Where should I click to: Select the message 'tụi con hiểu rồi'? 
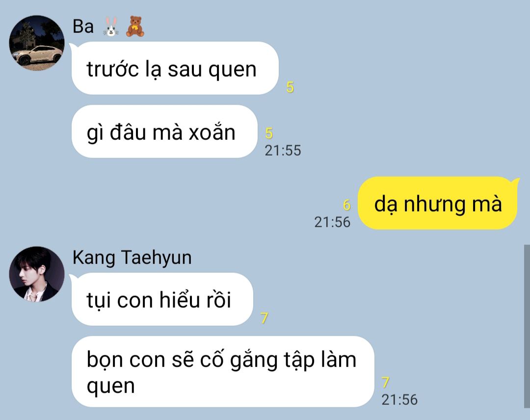162,299
